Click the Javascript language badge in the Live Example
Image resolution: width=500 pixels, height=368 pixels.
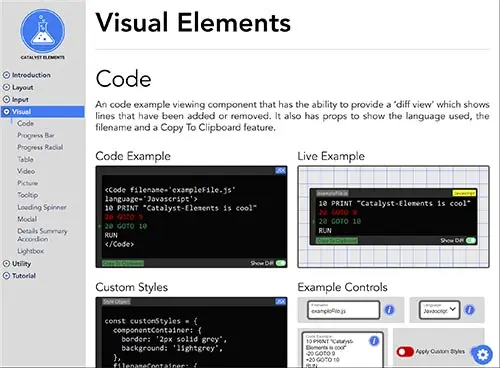point(464,193)
